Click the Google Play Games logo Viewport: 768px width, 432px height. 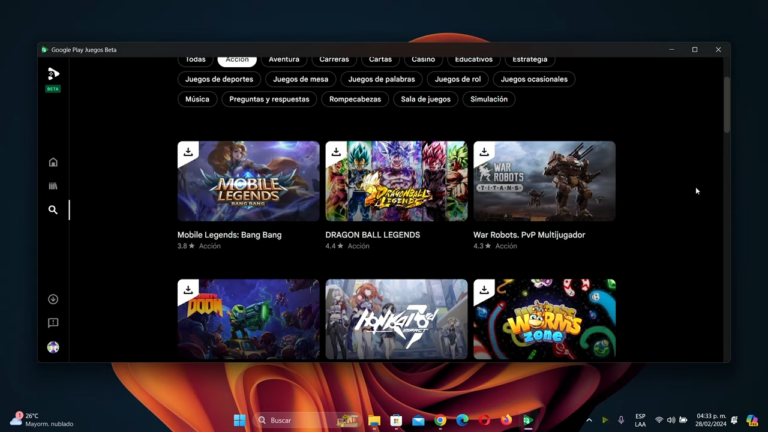[x=53, y=74]
